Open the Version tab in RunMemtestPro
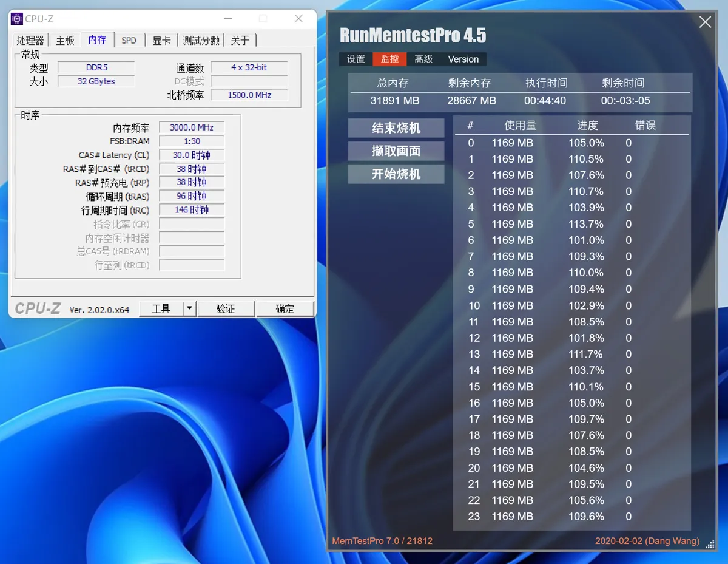 (463, 59)
